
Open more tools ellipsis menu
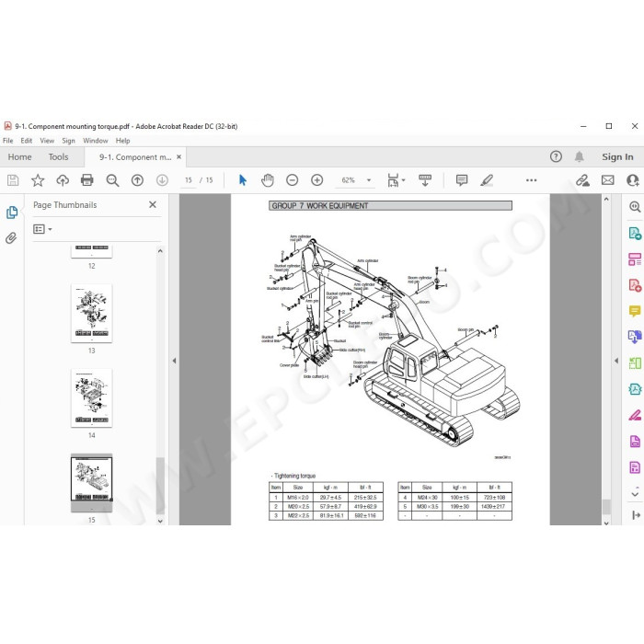pyautogui.click(x=531, y=180)
